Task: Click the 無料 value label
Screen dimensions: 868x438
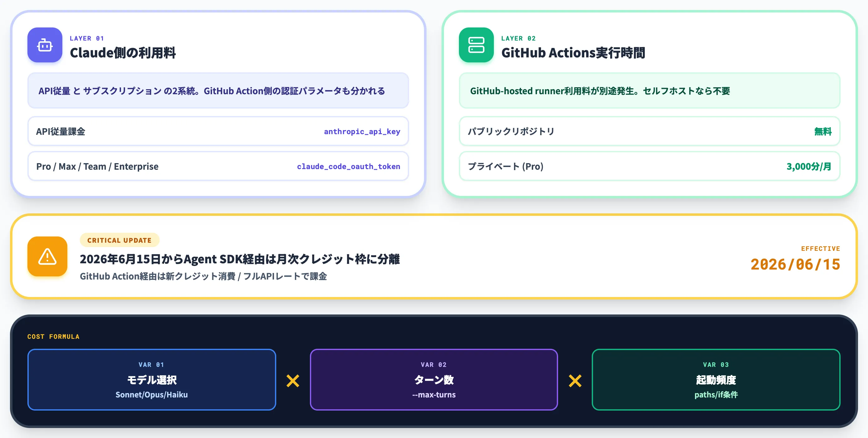Action: 822,132
